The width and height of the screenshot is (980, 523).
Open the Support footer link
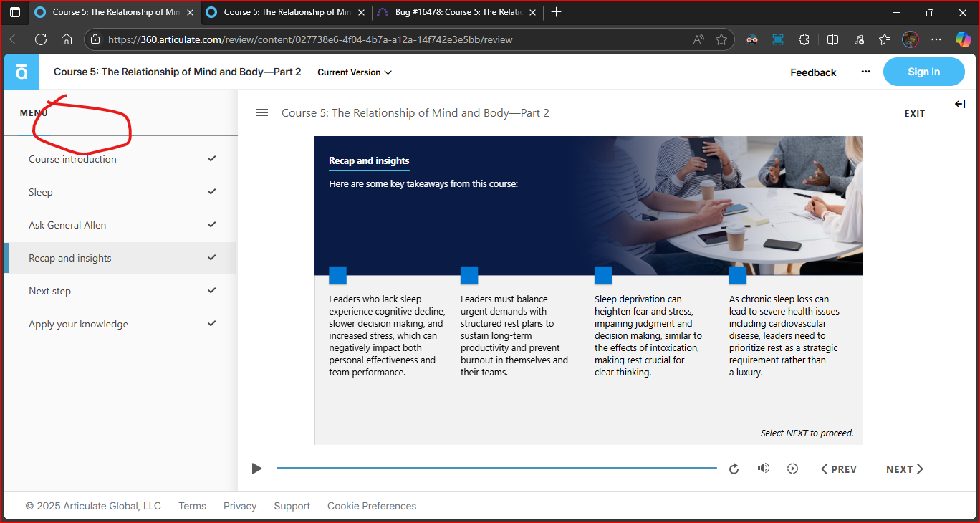click(292, 506)
